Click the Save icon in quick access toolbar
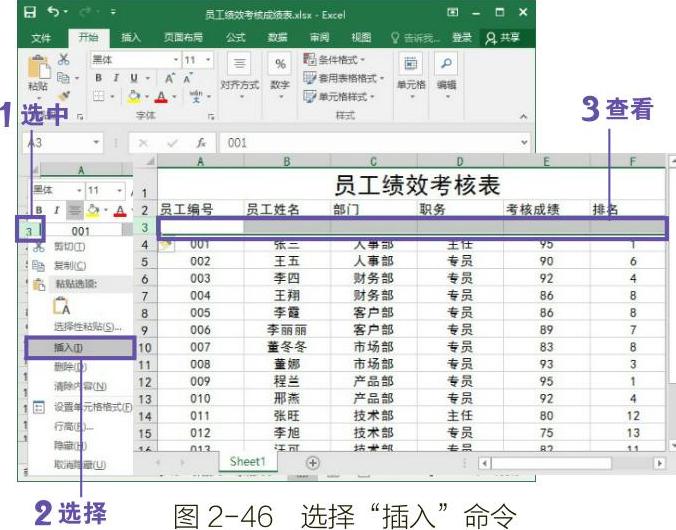 [30, 13]
